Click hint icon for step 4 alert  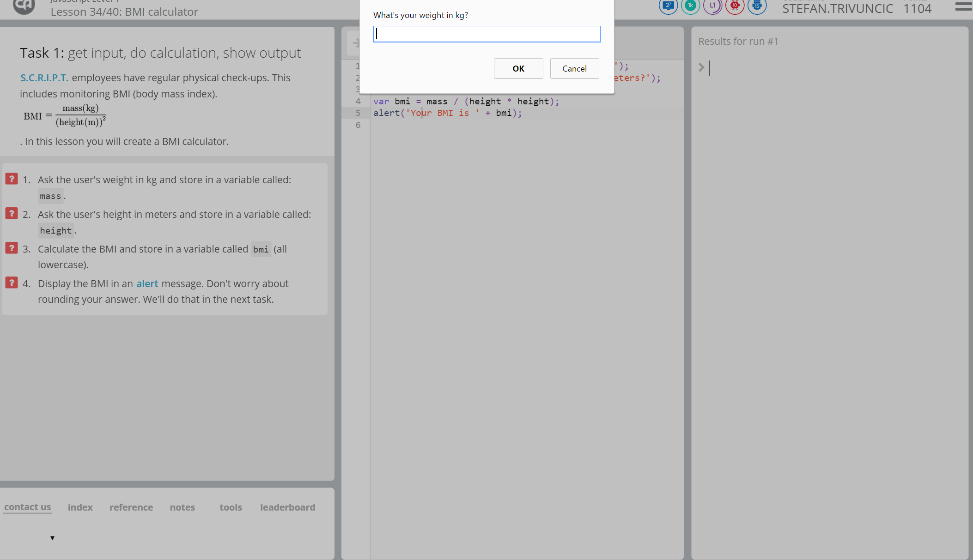click(x=12, y=283)
